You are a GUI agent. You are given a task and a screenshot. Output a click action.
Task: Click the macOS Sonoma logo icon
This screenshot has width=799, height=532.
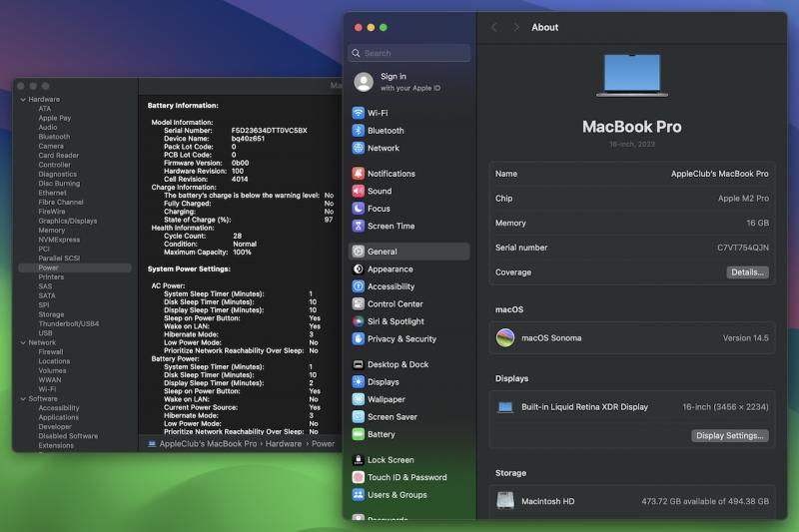[506, 338]
